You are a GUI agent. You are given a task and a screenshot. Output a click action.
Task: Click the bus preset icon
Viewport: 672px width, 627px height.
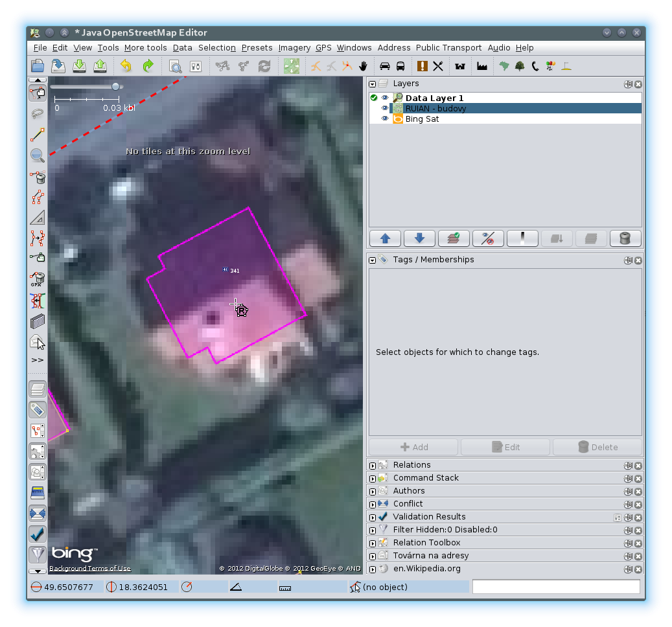(x=400, y=66)
